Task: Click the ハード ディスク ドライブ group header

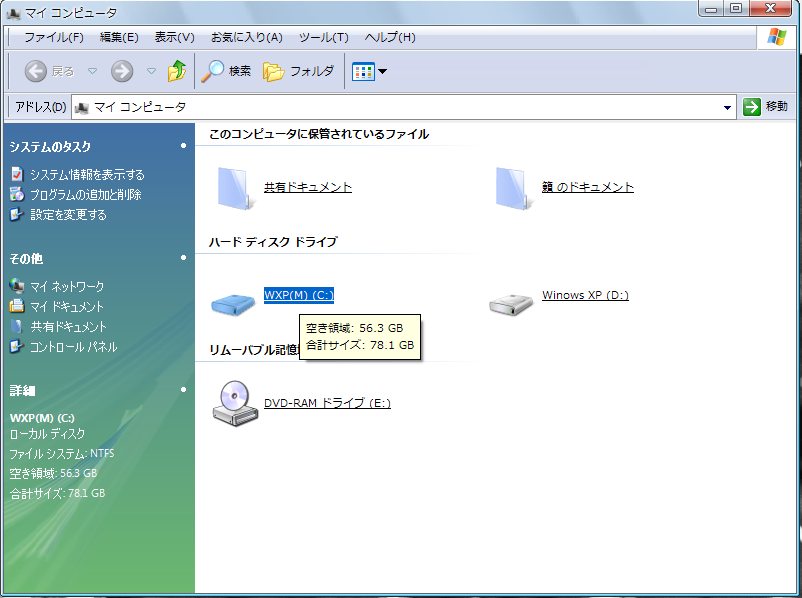Action: click(273, 242)
